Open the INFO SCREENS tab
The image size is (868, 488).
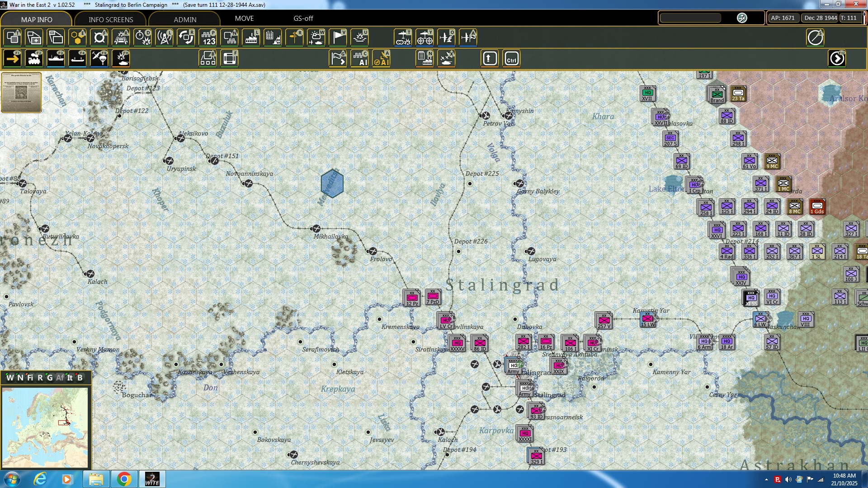click(x=111, y=19)
